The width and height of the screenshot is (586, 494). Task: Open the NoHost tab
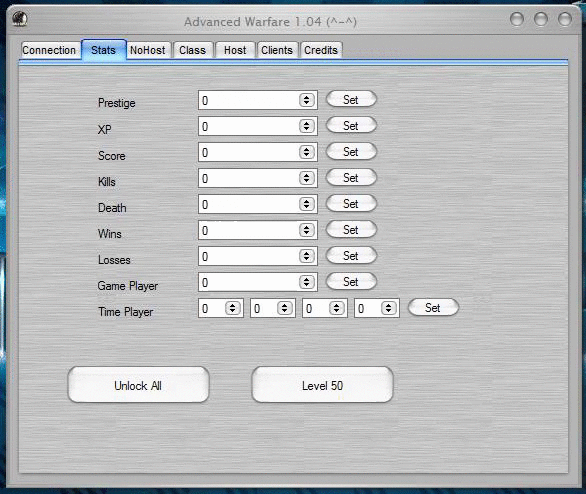(148, 50)
